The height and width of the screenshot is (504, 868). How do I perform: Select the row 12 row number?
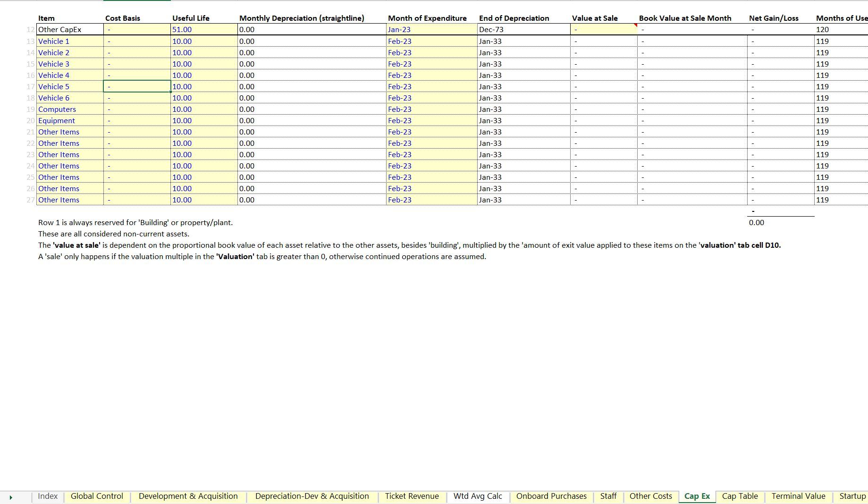tap(31, 29)
